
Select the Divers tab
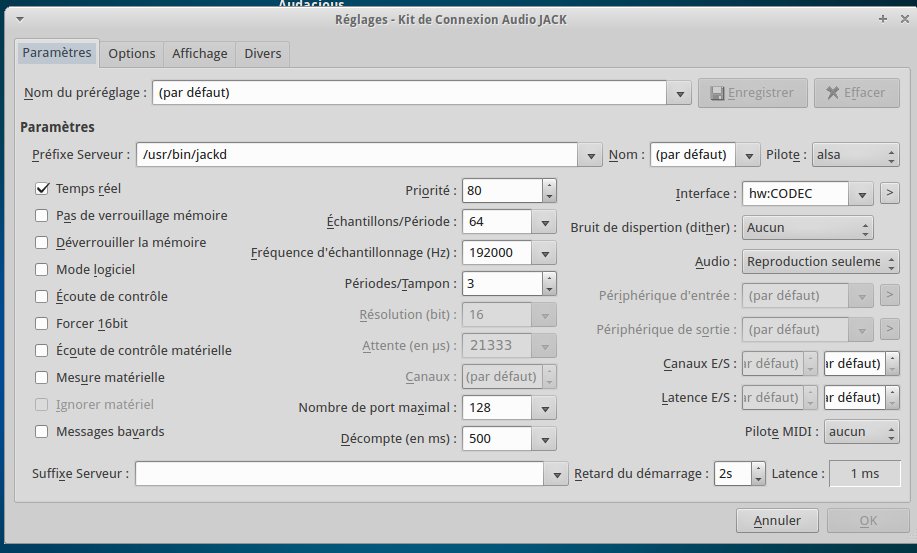pos(262,53)
